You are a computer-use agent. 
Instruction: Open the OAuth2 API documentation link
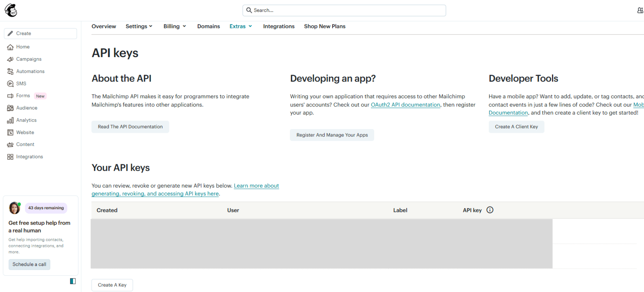coord(405,105)
